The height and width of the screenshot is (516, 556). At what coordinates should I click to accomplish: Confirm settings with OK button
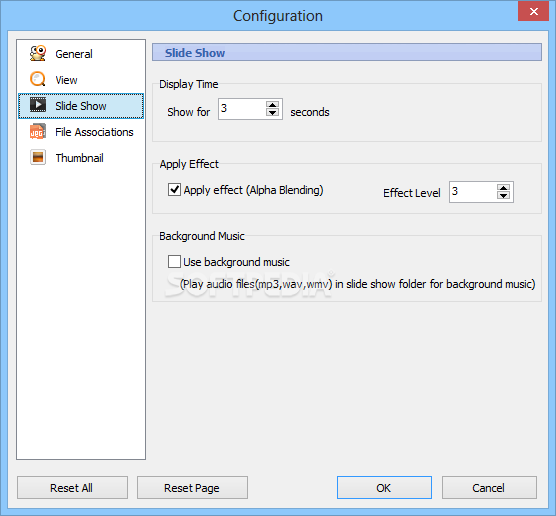384,488
